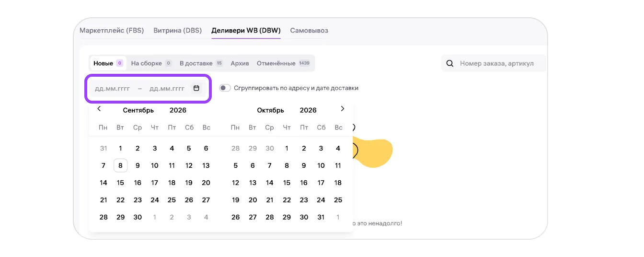This screenshot has height=257, width=644.
Task: Choose October 12 in the calendar
Action: [235, 183]
